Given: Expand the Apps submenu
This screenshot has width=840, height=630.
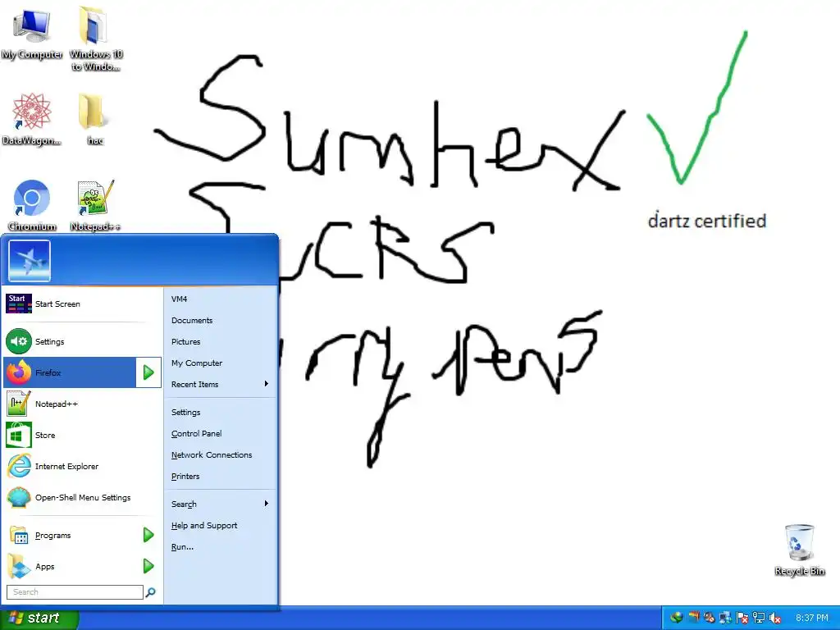Looking at the screenshot, I should tap(82, 566).
